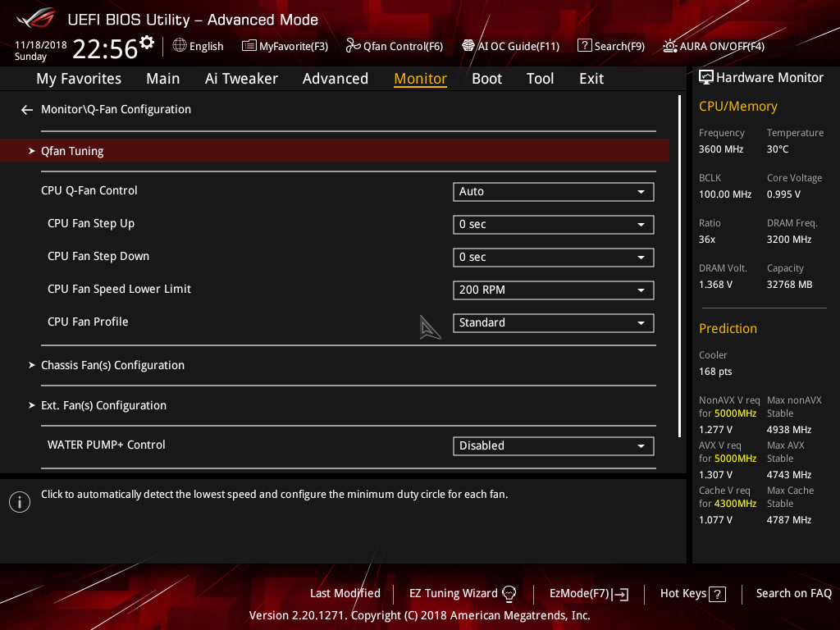Viewport: 840px width, 630px height.
Task: Open the CPU Fan Step Down dropdown
Action: (554, 257)
